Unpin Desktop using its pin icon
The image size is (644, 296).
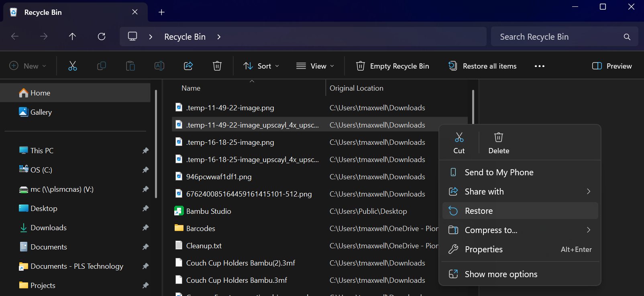pos(145,209)
